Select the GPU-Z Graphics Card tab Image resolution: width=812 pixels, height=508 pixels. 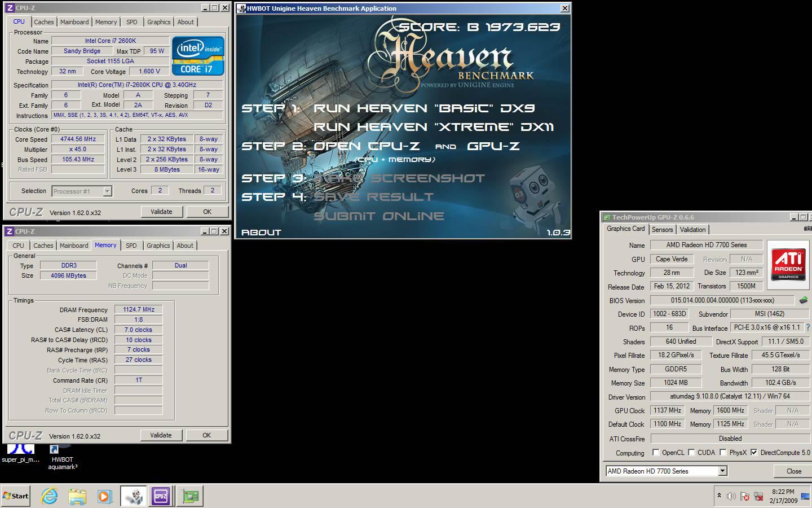click(x=626, y=229)
